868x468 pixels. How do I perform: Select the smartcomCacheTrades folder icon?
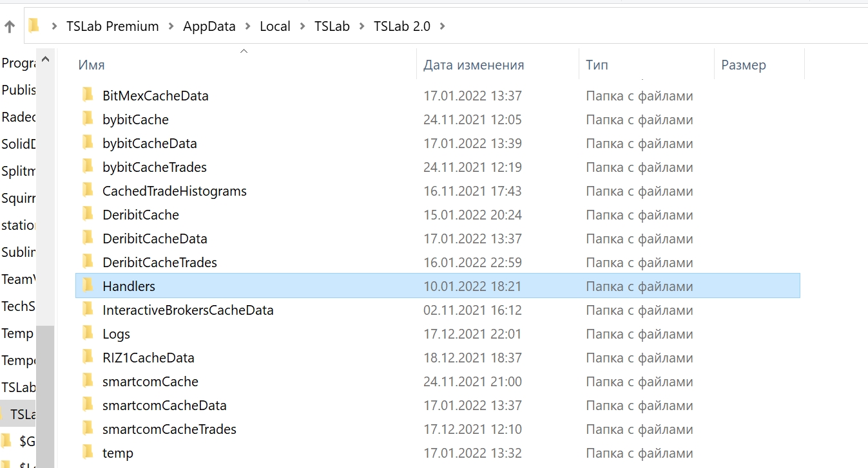coord(88,429)
